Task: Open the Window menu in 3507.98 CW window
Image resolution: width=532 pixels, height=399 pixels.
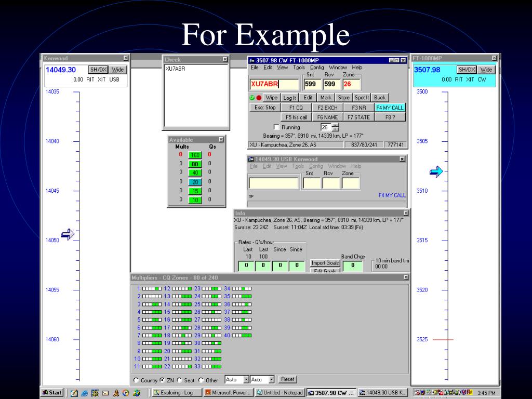Action: [338, 68]
